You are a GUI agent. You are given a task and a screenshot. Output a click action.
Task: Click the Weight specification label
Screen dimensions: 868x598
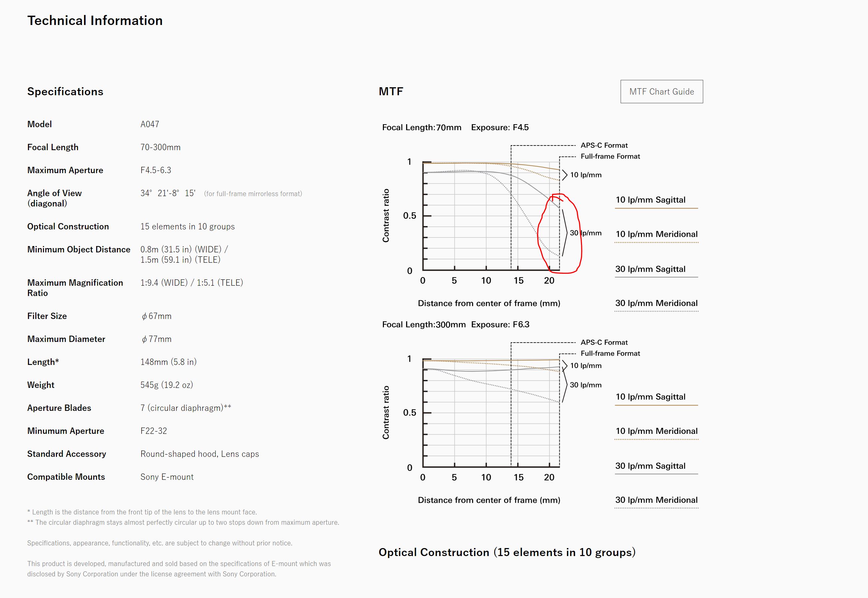41,385
